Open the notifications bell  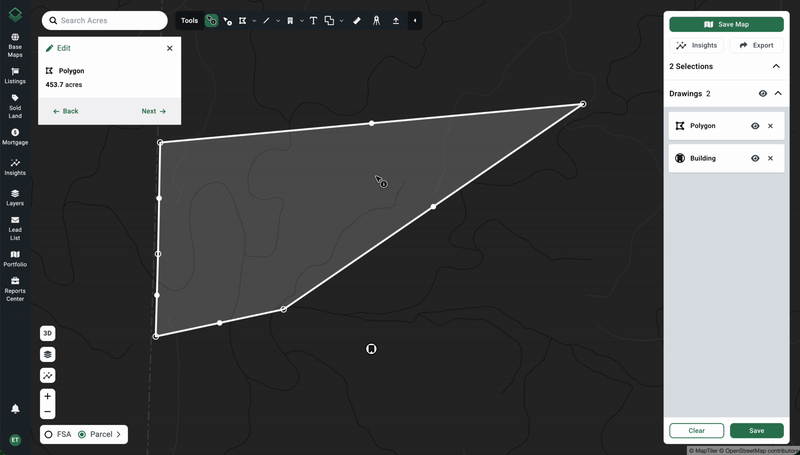coord(15,409)
